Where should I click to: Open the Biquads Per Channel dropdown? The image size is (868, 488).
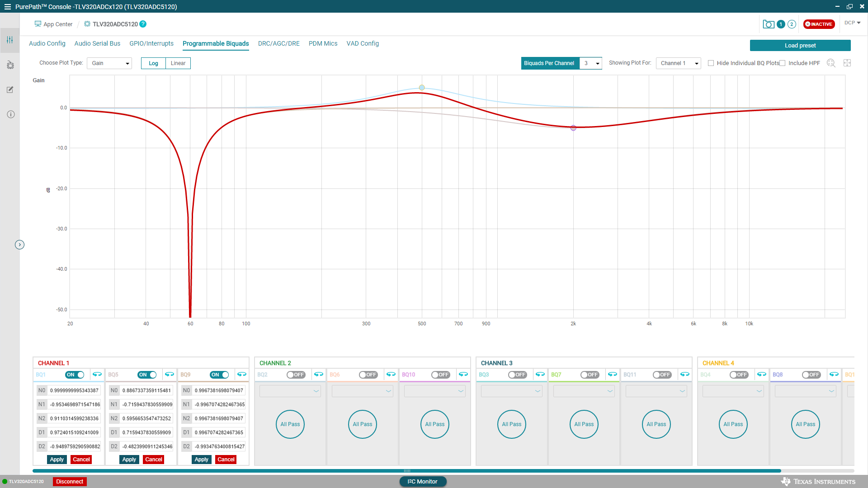(x=590, y=63)
